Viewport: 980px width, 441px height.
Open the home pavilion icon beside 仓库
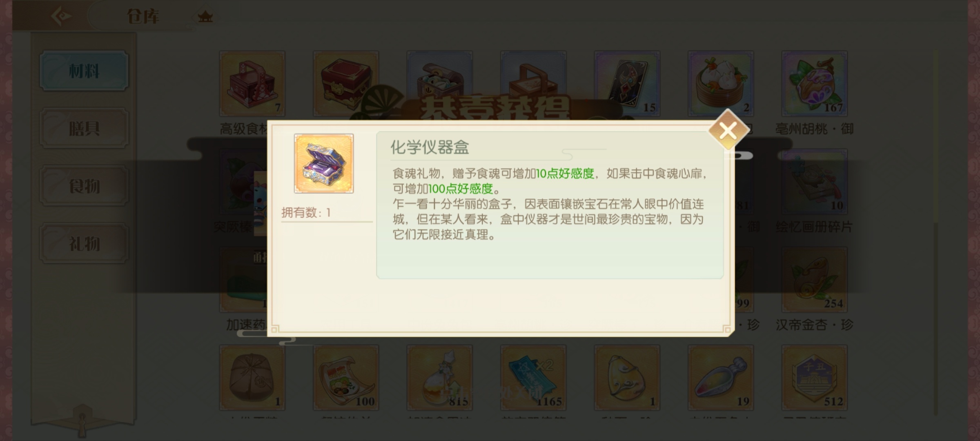click(x=205, y=17)
